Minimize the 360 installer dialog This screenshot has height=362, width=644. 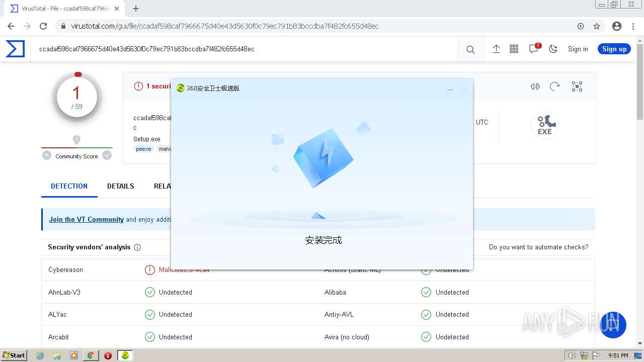(450, 89)
